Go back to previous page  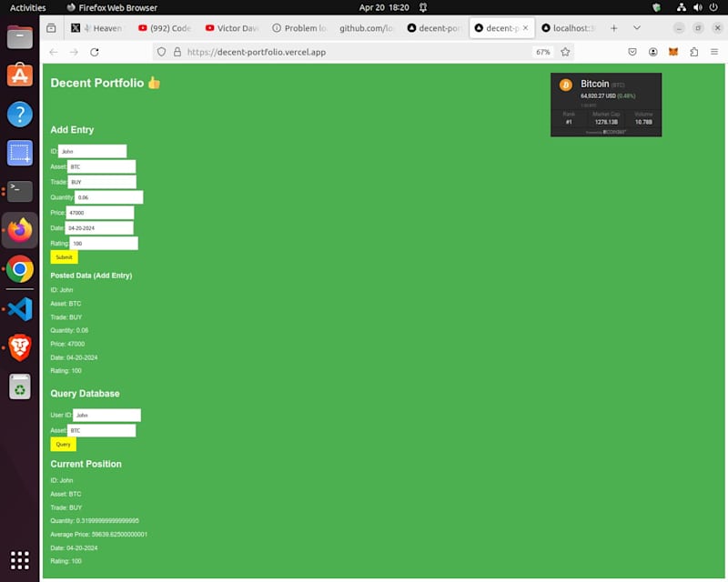pyautogui.click(x=54, y=52)
